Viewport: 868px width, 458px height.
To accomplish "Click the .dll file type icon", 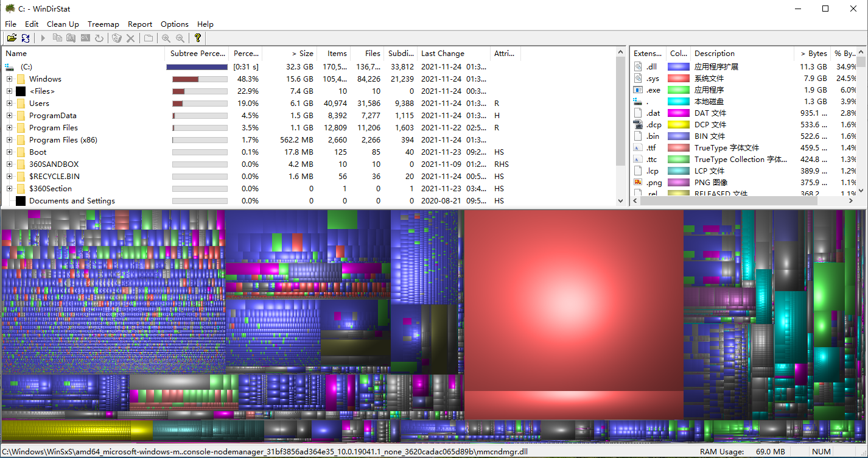I will coord(638,66).
